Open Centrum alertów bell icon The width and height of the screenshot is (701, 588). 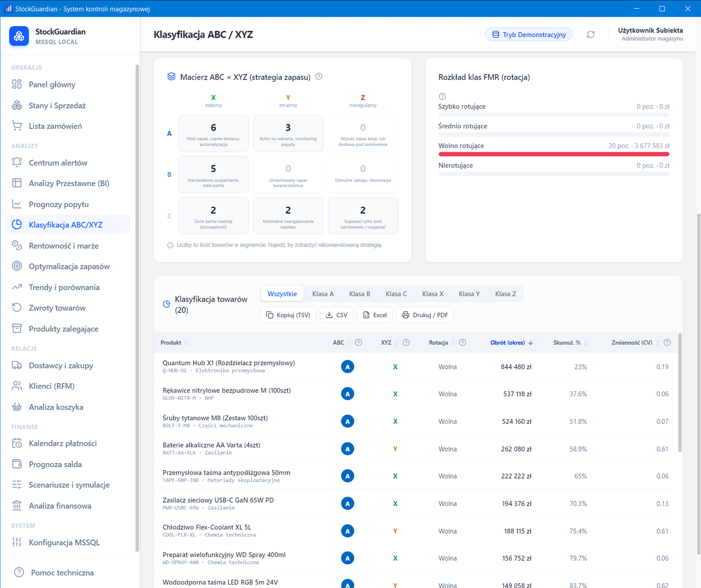[x=17, y=162]
